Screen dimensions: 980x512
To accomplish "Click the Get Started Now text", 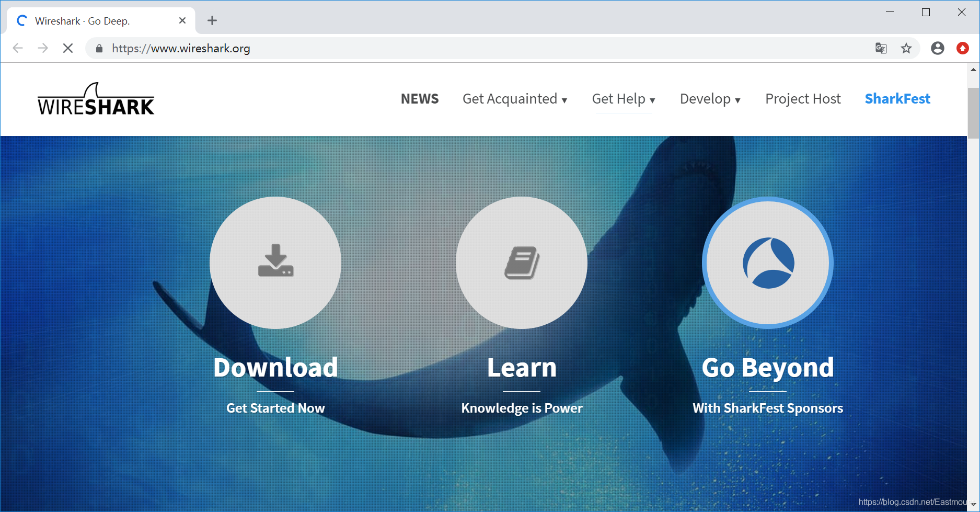I will pos(275,408).
